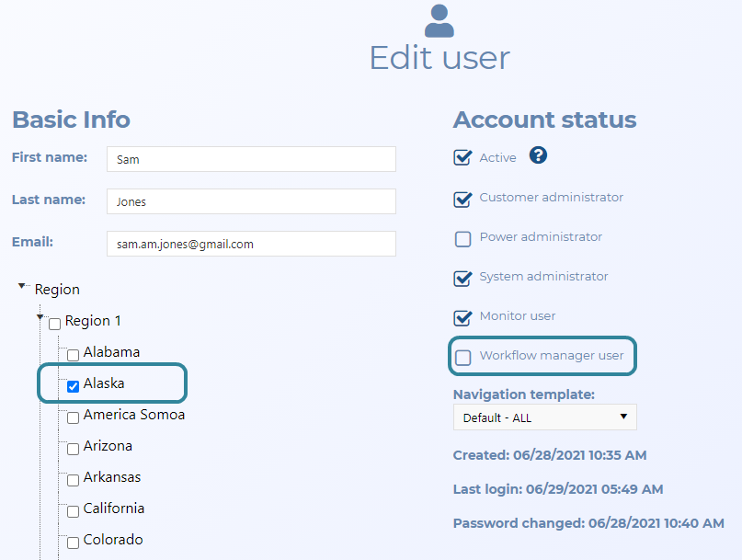Open the Navigation template dropdown
Screen dimensions: 742x560
[544, 417]
